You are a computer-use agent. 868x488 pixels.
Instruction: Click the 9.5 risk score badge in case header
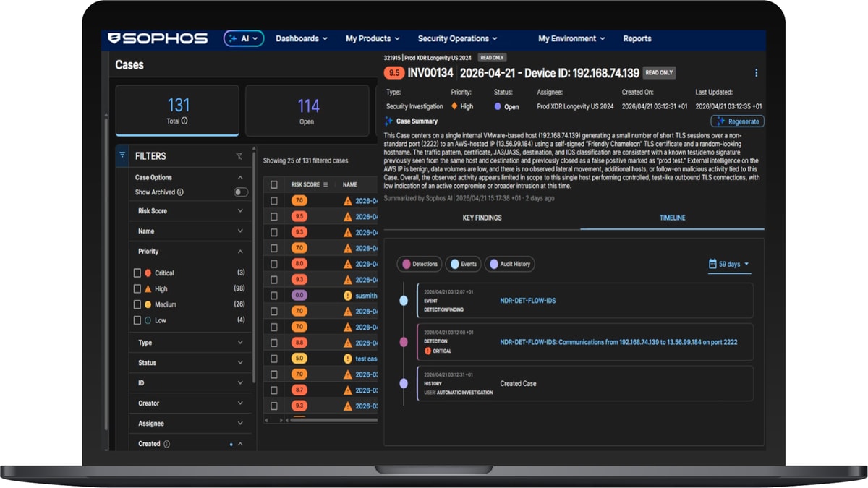(394, 73)
